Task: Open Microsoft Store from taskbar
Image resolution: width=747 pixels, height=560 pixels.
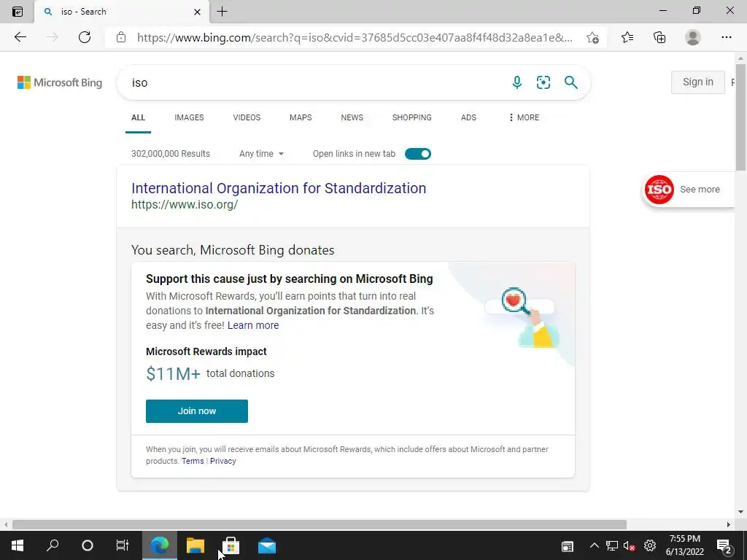Action: [231, 545]
